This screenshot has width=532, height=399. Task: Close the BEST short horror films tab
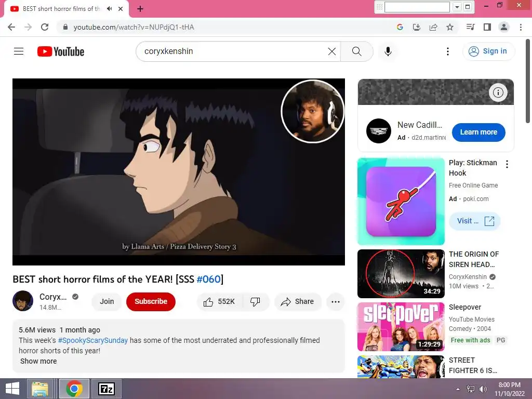point(121,9)
